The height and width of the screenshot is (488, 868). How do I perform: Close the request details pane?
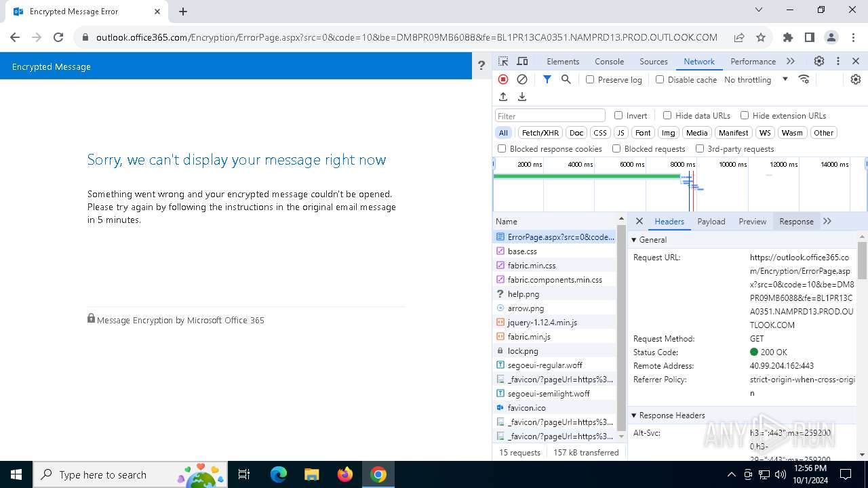639,221
